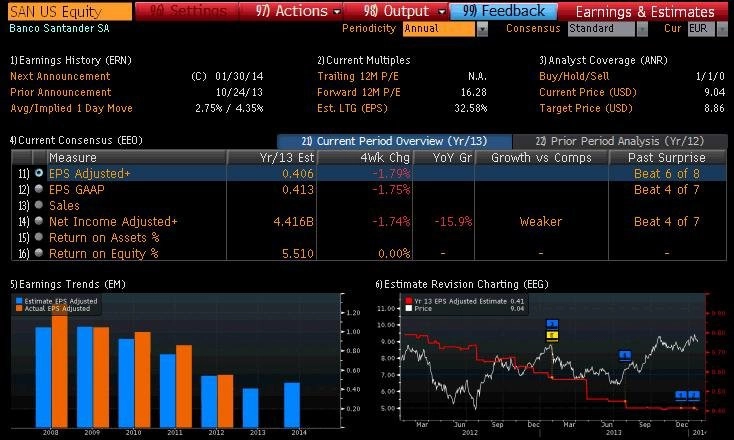Click the SAN US Equity ticker field
This screenshot has height=440, width=734.
(x=70, y=11)
